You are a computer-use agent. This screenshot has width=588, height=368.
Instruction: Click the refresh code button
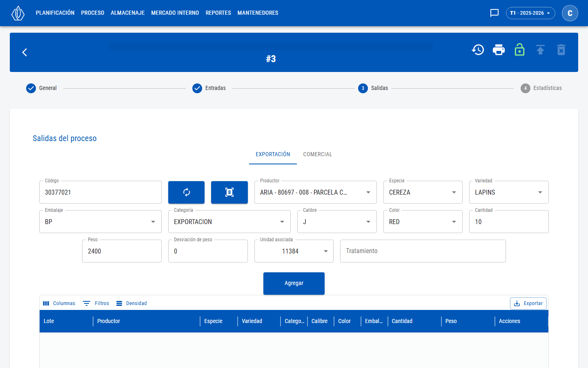click(x=186, y=192)
